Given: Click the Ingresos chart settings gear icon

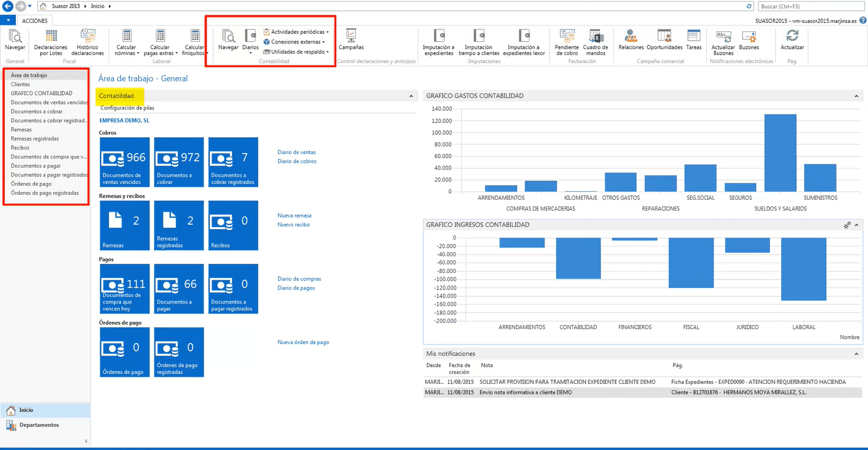Looking at the screenshot, I should (x=847, y=225).
